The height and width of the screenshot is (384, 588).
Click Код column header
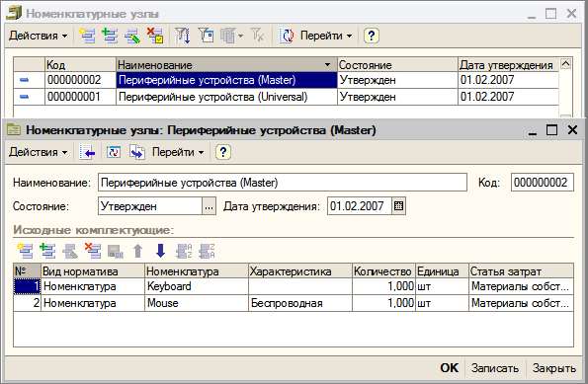click(80, 65)
